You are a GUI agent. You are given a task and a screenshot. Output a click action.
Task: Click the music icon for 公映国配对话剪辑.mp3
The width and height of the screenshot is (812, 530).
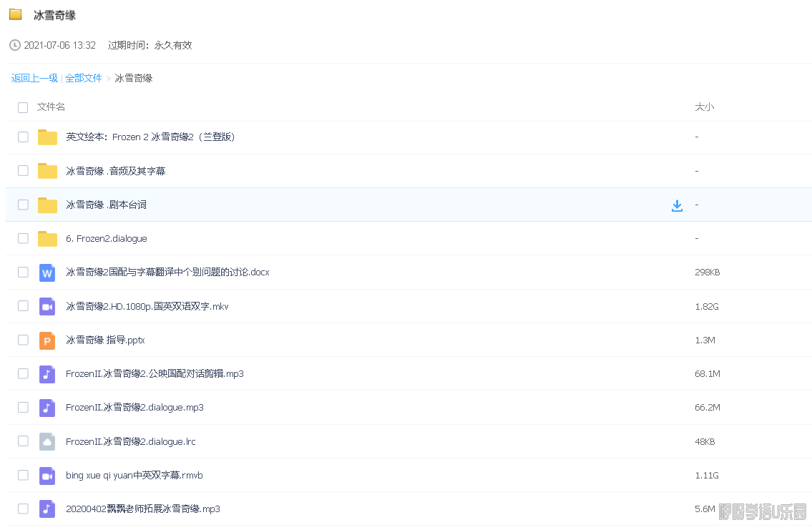click(47, 374)
